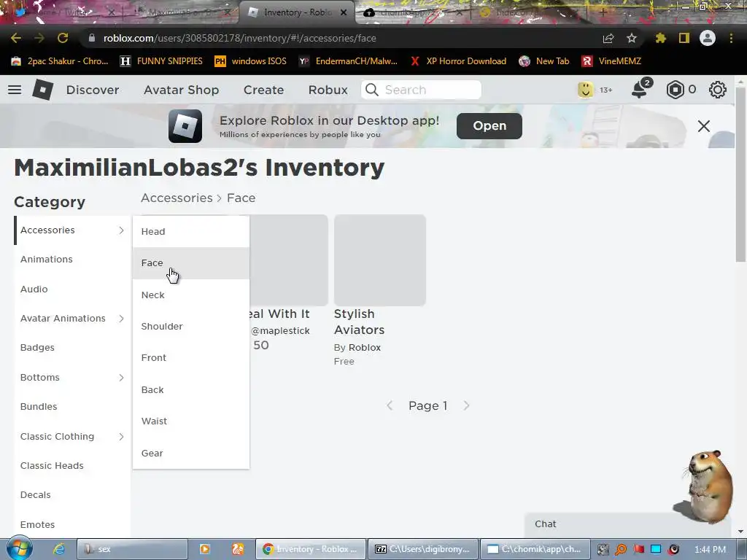
Task: Open the media player taskbar icon
Action: pyautogui.click(x=205, y=549)
